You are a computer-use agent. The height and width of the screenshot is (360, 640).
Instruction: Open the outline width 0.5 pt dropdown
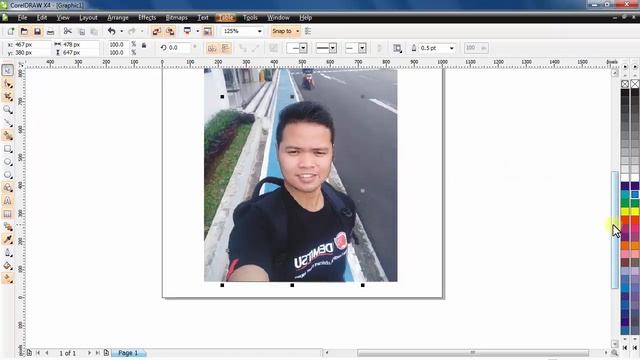pyautogui.click(x=451, y=48)
